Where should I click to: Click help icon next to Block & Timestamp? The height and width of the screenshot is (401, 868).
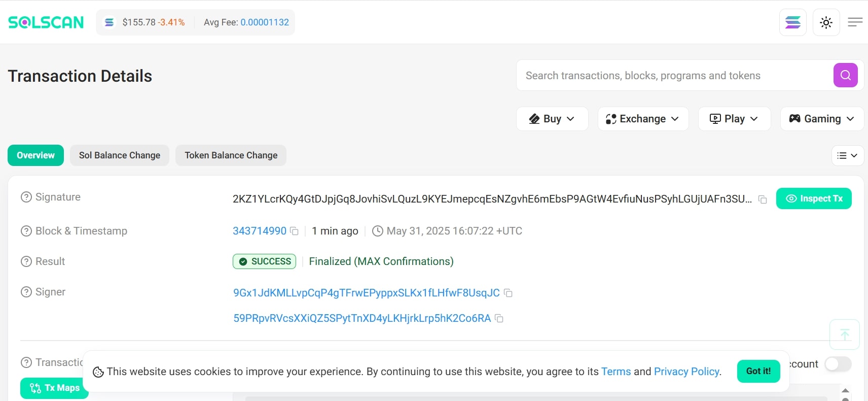coord(26,231)
